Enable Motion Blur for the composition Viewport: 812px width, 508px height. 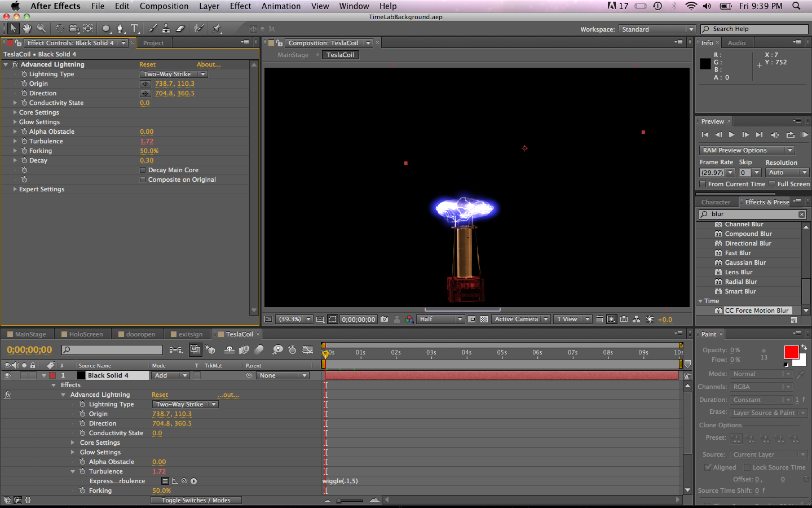coord(259,350)
